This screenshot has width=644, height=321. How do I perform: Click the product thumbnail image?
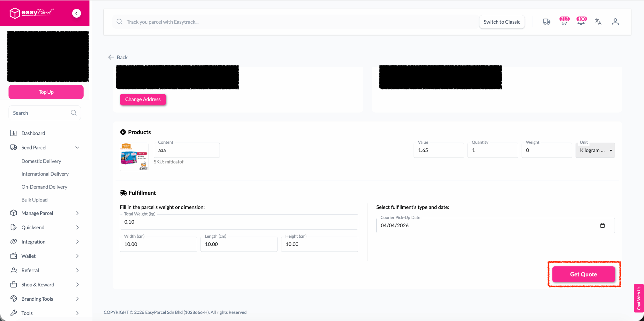point(134,157)
